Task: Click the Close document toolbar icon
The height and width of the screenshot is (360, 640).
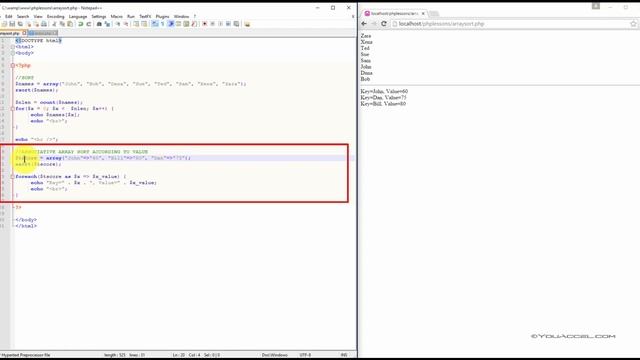Action: [x=29, y=24]
